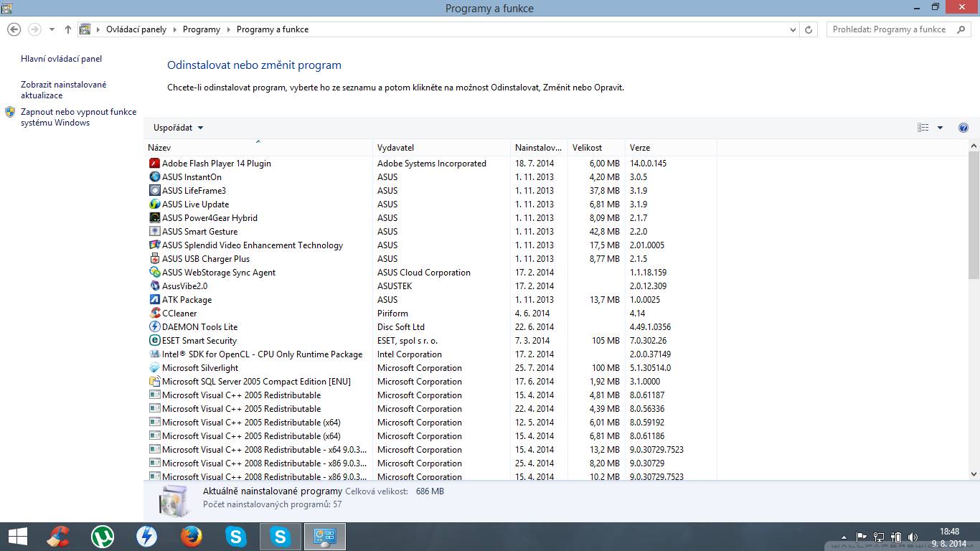The height and width of the screenshot is (551, 980).
Task: Click the 25. 7. 2014 install date
Action: tap(534, 368)
